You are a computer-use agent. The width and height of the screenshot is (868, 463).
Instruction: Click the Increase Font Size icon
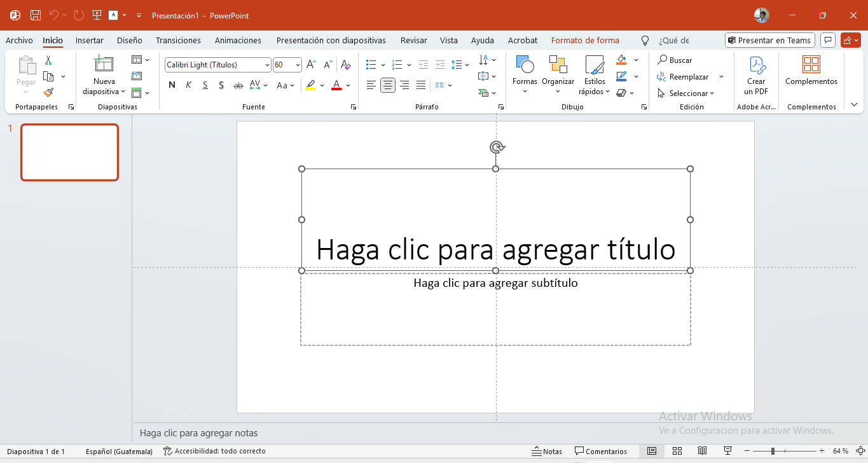tap(311, 65)
